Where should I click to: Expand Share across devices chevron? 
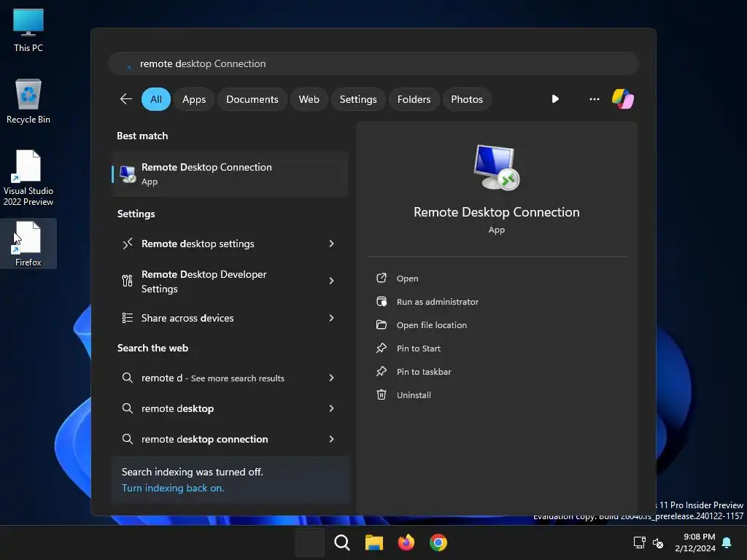tap(332, 318)
